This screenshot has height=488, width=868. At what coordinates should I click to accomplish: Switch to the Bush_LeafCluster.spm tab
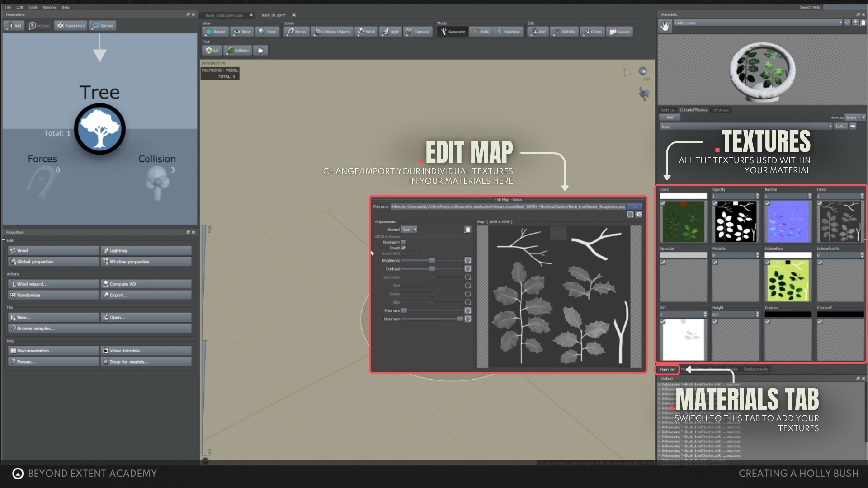coord(224,15)
